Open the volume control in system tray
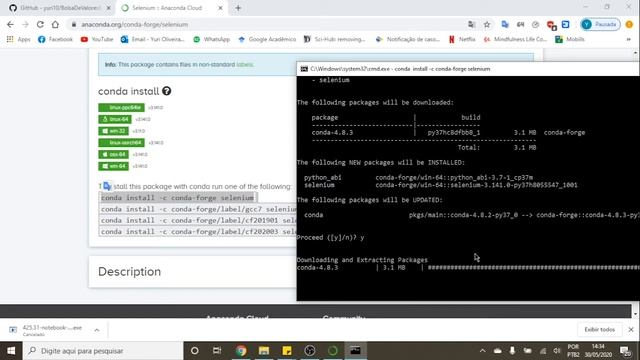Image resolution: width=640 pixels, height=360 pixels. click(557, 351)
